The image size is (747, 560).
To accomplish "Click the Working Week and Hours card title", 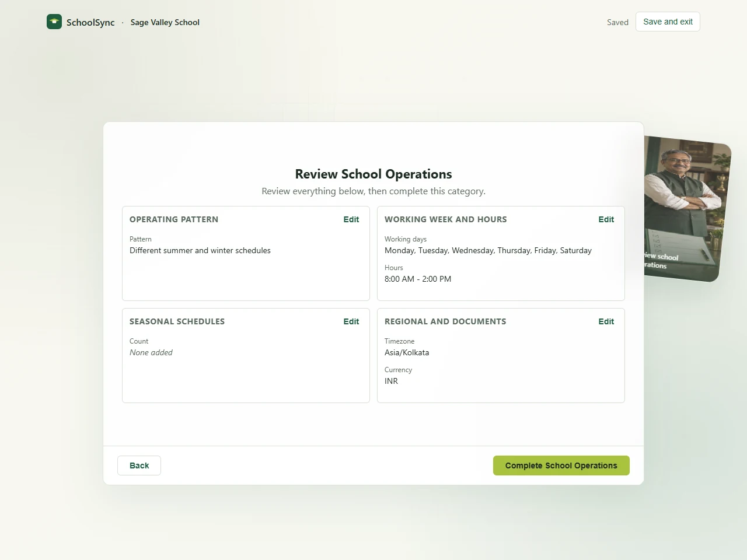I will tap(446, 219).
